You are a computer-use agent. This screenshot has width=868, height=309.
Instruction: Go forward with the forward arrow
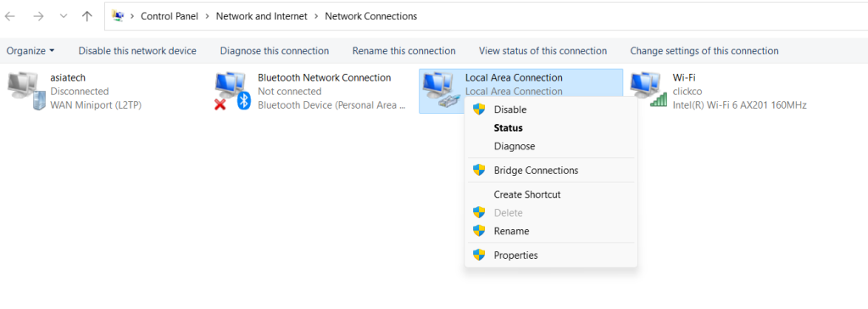click(38, 16)
